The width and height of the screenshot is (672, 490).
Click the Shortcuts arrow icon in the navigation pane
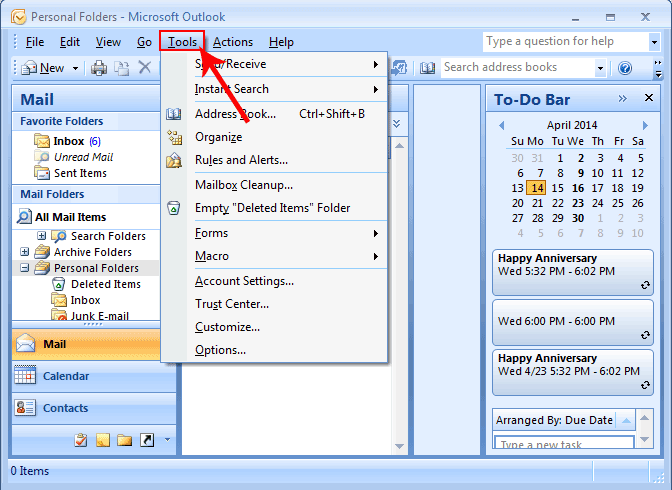click(x=147, y=440)
